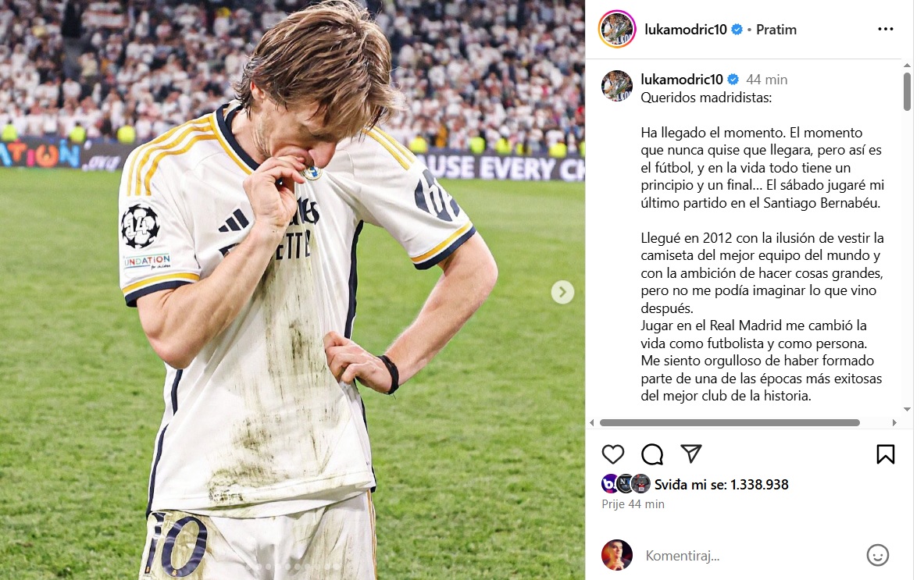Open caption author lukamodric10 link

point(682,79)
